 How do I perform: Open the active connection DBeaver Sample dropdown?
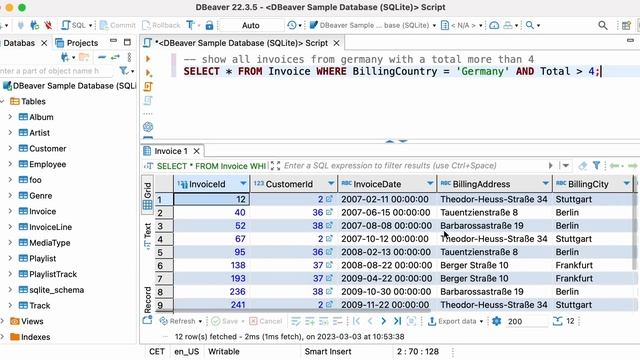pos(373,25)
